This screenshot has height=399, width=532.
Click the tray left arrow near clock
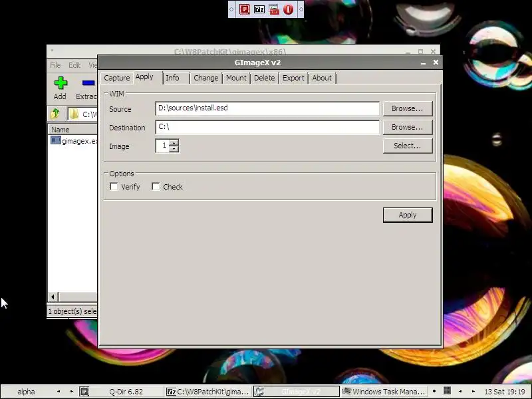460,391
